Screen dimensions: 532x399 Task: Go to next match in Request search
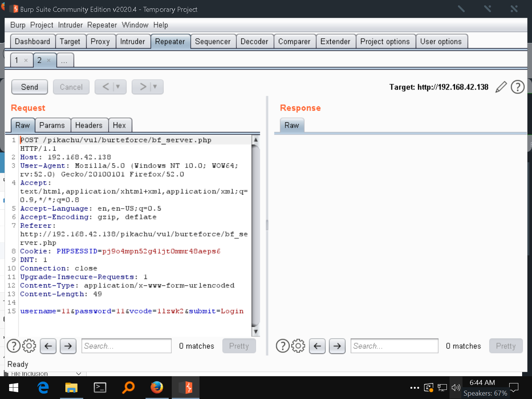[x=68, y=346]
